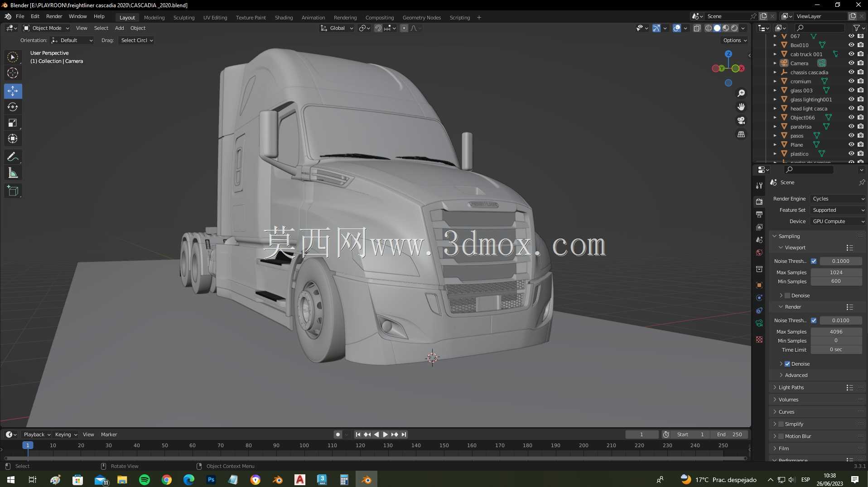Switch to wireframe viewport shading
The height and width of the screenshot is (487, 868).
(709, 28)
